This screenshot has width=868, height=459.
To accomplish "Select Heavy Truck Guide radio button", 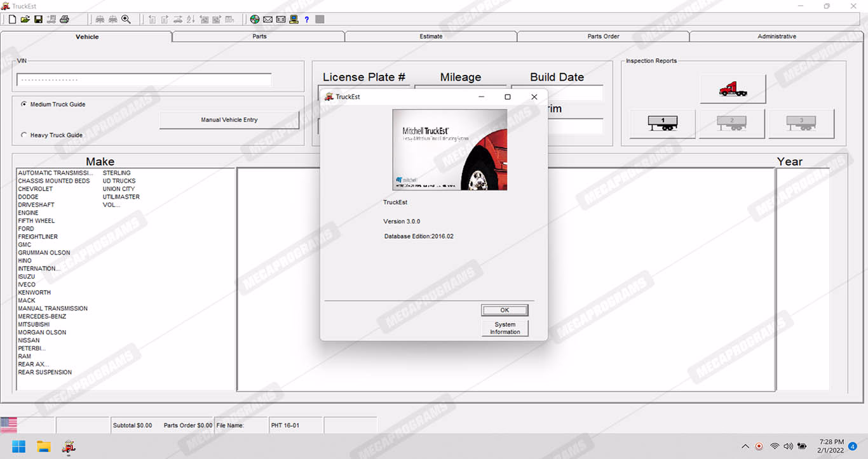I will pyautogui.click(x=24, y=135).
